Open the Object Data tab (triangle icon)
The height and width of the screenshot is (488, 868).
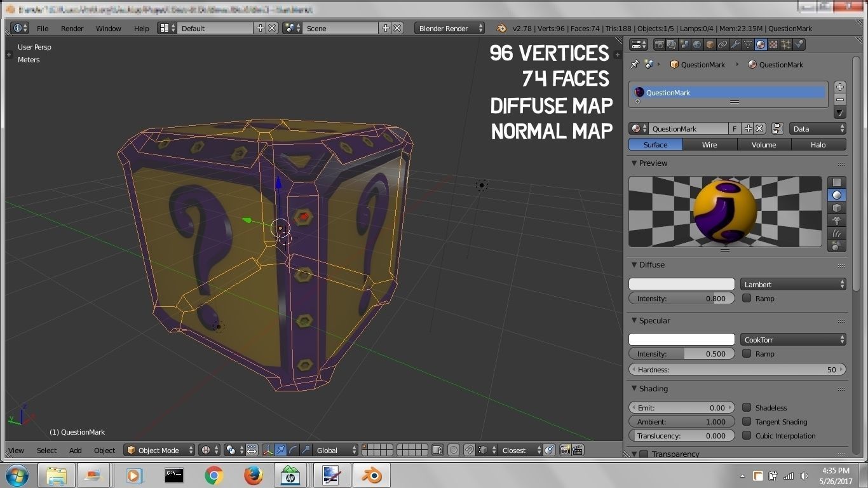coord(748,44)
